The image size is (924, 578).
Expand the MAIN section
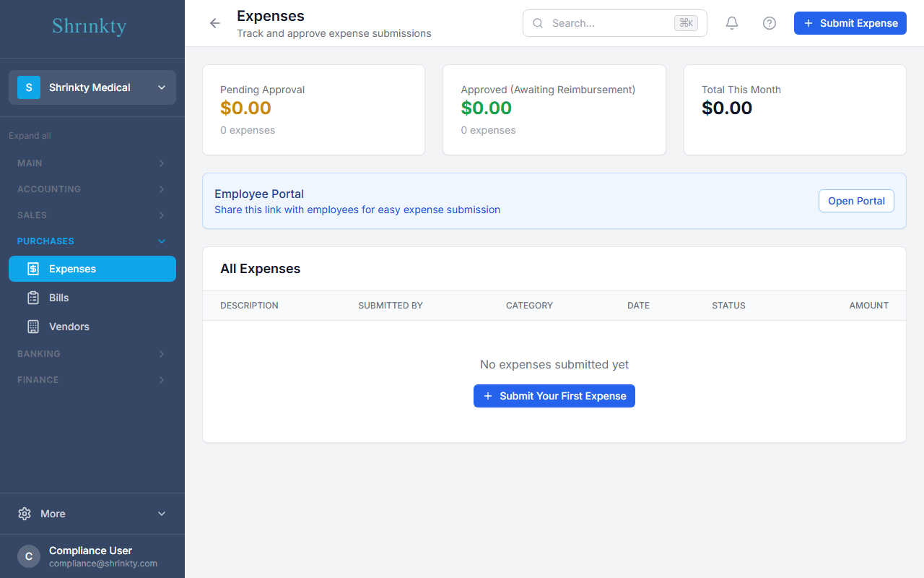pyautogui.click(x=92, y=163)
